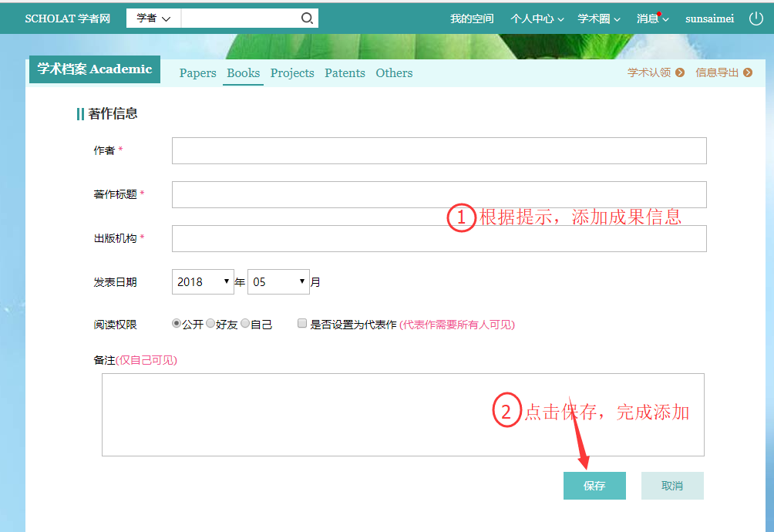Click the power logout icon
Viewport: 774px width, 532px height.
755,19
